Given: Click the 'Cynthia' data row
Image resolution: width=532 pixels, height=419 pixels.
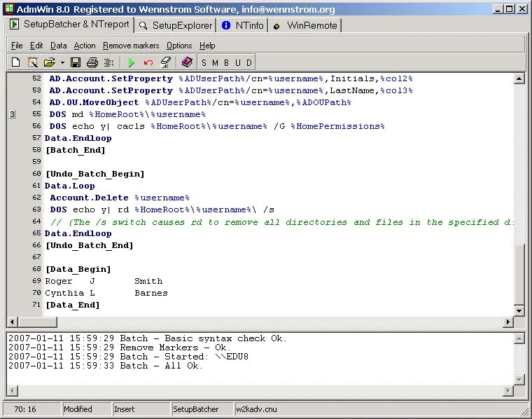Looking at the screenshot, I should point(106,293).
